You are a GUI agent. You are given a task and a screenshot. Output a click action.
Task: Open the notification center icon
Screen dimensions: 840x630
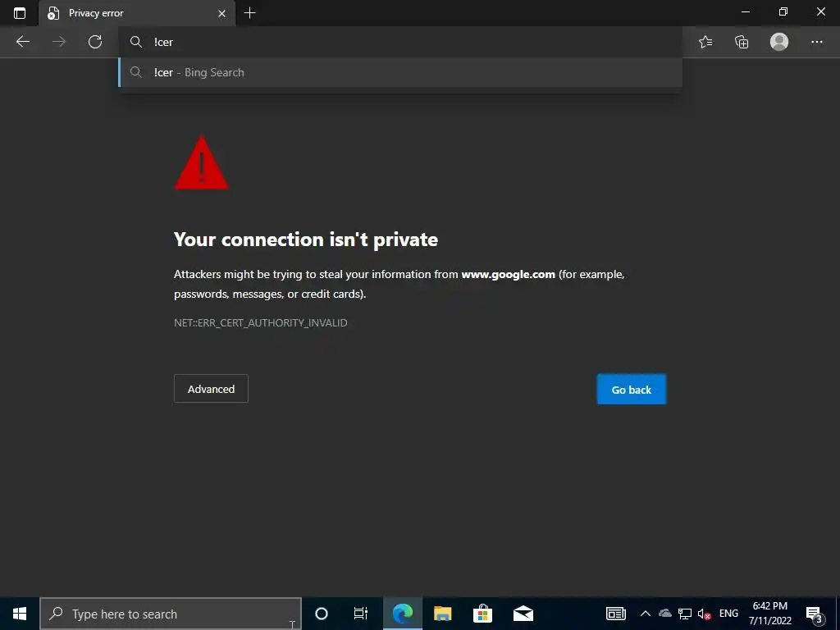coord(814,614)
